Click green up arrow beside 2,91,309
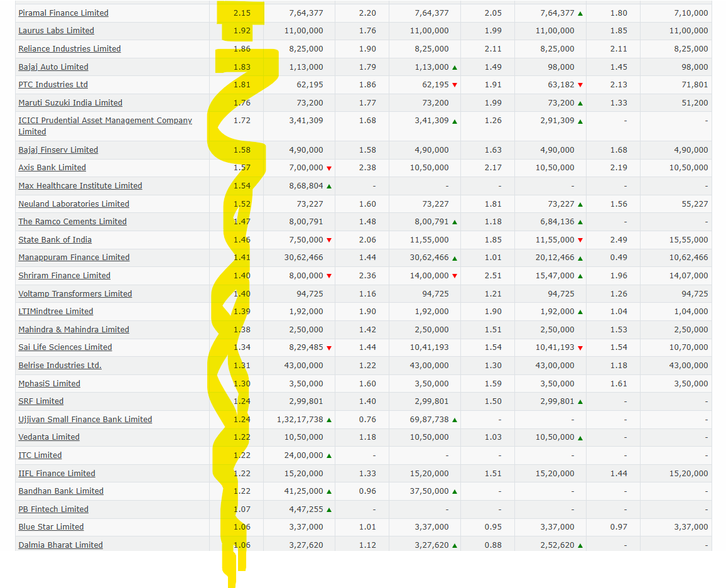This screenshot has width=726, height=588. [x=580, y=121]
